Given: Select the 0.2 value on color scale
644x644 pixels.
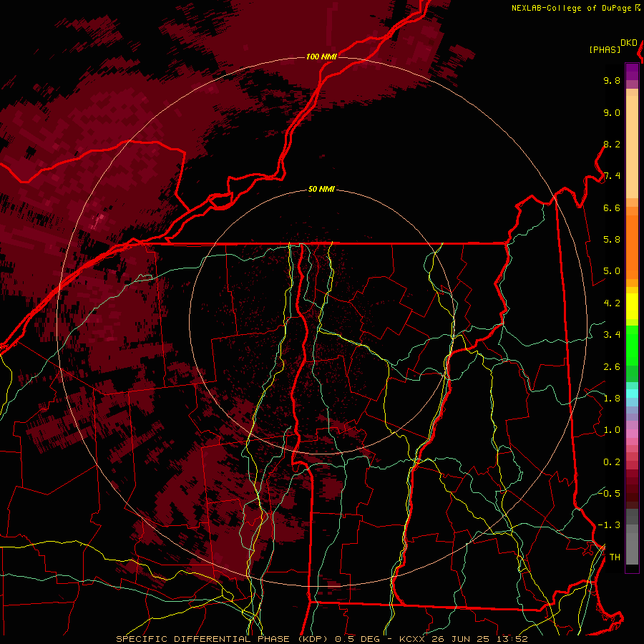Looking at the screenshot, I should (x=612, y=462).
